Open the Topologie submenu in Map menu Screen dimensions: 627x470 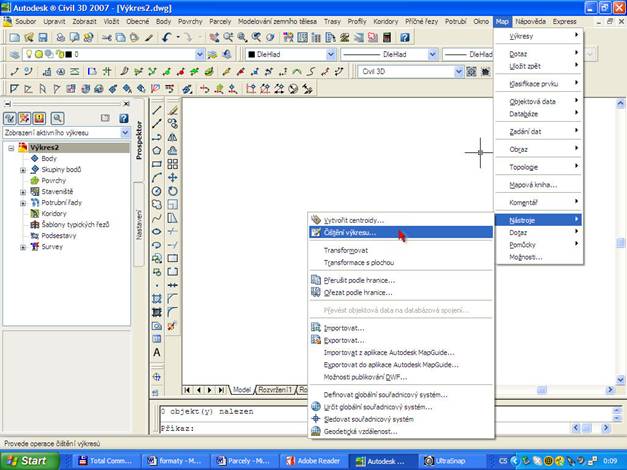coord(539,167)
